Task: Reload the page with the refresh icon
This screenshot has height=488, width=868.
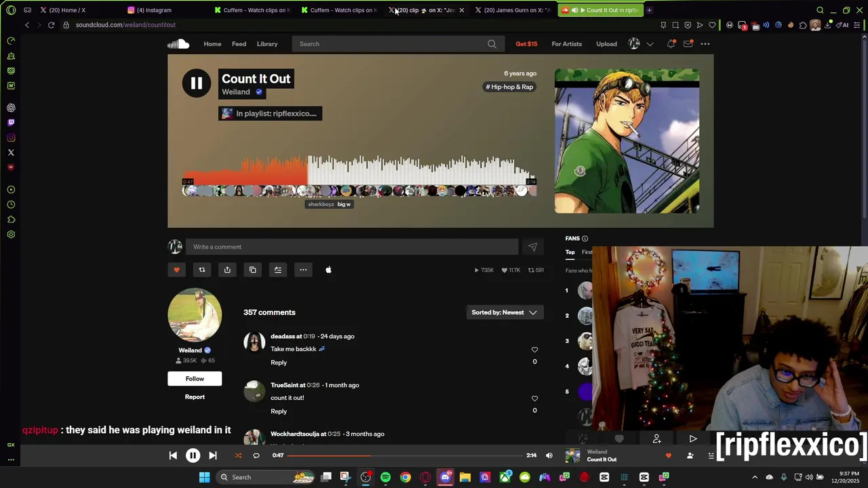Action: (51, 25)
